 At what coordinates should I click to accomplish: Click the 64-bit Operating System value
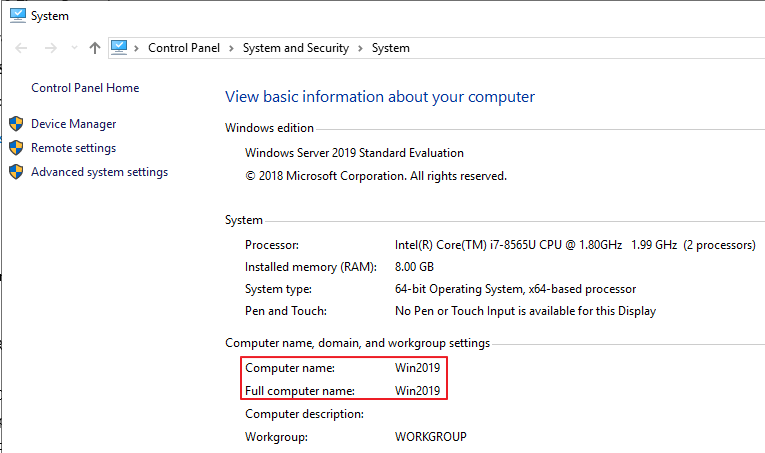tap(515, 289)
